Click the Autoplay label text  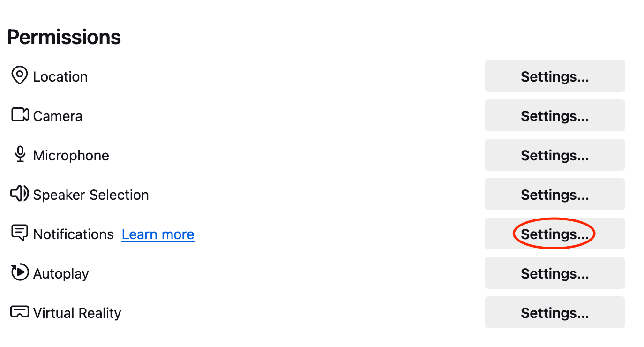pyautogui.click(x=61, y=274)
